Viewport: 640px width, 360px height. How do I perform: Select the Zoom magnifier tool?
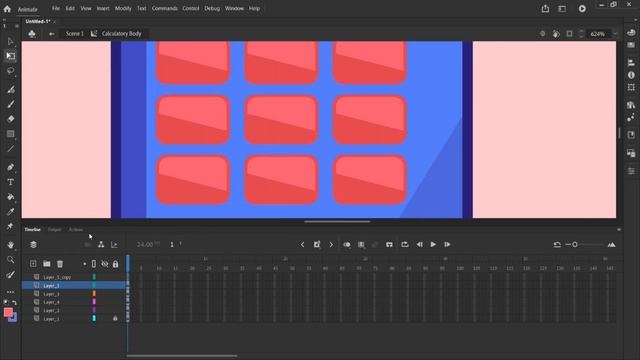(11, 260)
